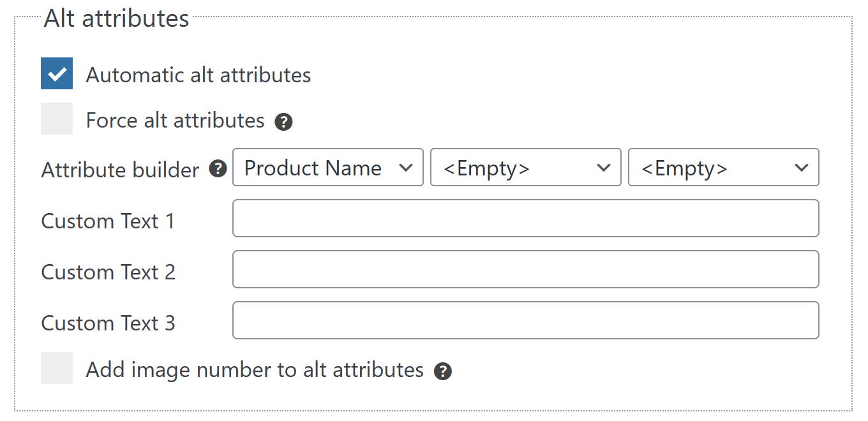
Task: Focus the Custom Text 2 input box
Action: (x=525, y=269)
